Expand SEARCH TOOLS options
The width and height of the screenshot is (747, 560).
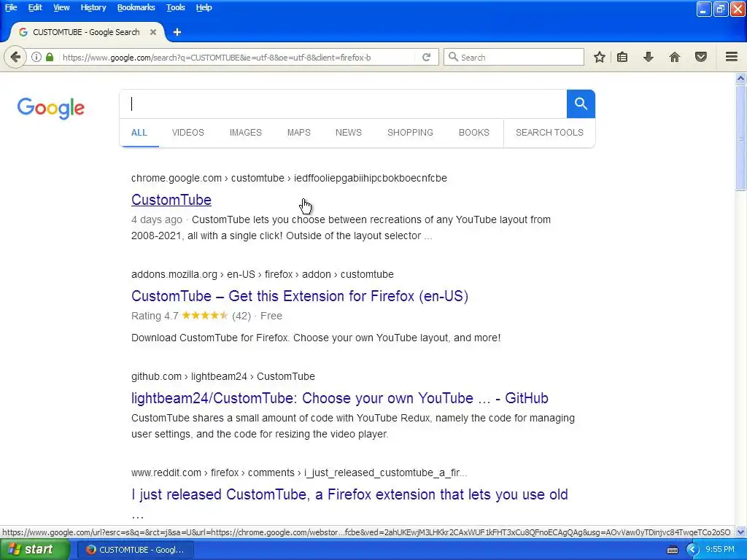(549, 133)
